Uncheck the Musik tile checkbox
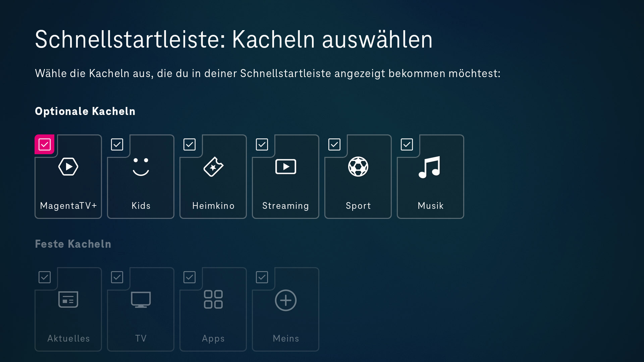Viewport: 644px width, 362px height. point(407,144)
